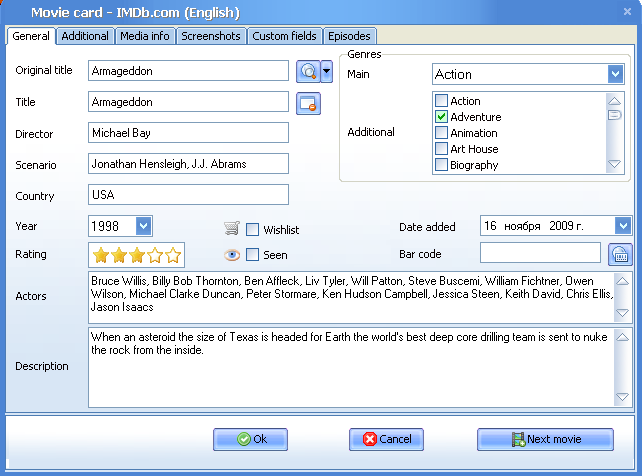Click the eye icon beside Seen
The image size is (642, 476).
pos(232,255)
